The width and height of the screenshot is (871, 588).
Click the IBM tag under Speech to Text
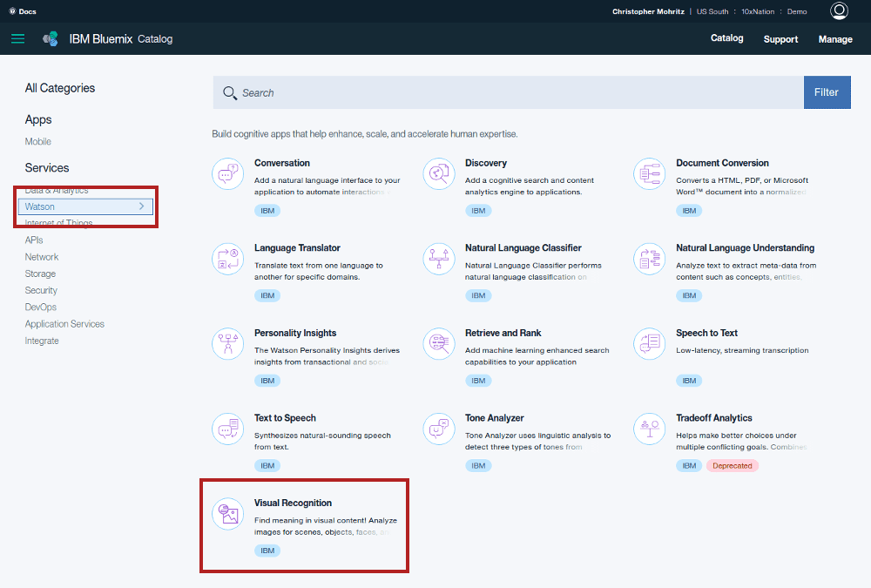(x=689, y=381)
